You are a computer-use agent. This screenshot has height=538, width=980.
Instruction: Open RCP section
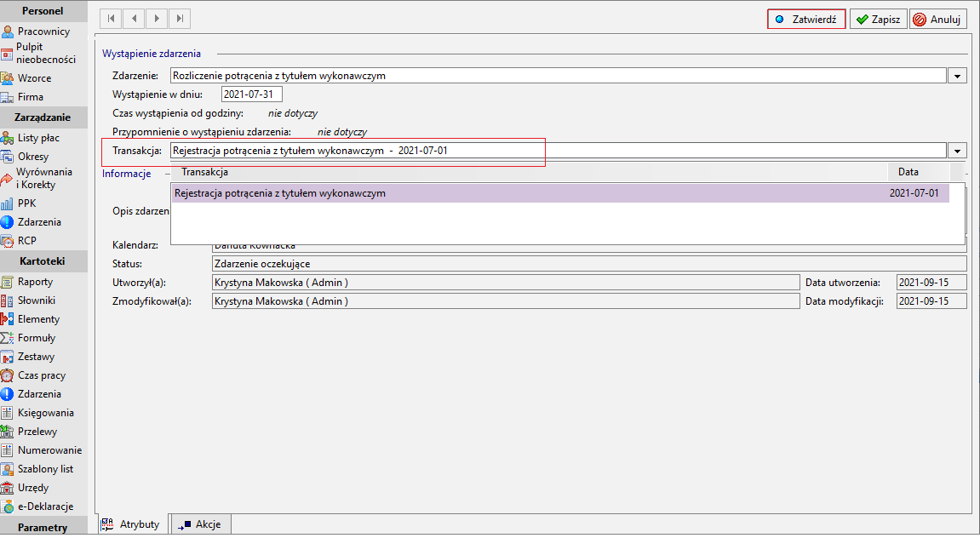click(19, 241)
